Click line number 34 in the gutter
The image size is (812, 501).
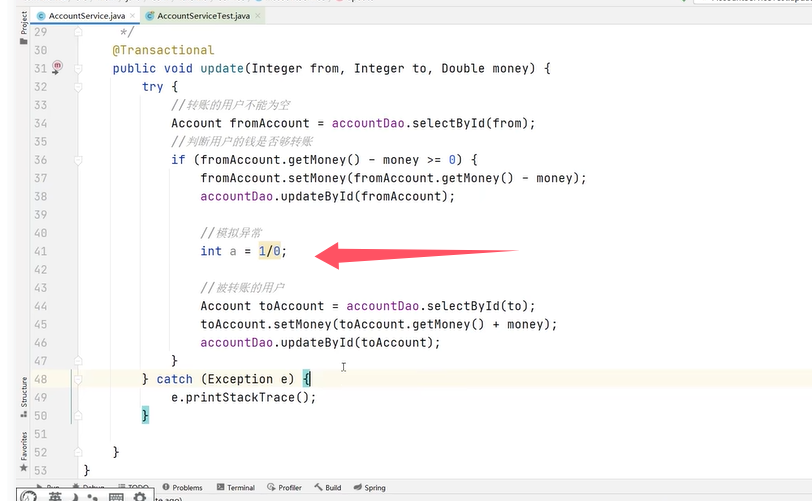(40, 123)
